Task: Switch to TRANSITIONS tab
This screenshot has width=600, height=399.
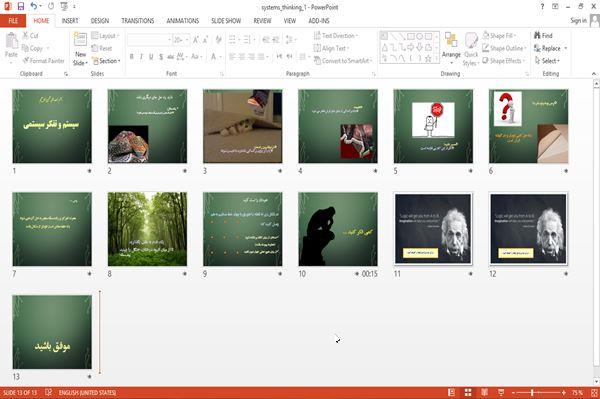Action: point(138,21)
